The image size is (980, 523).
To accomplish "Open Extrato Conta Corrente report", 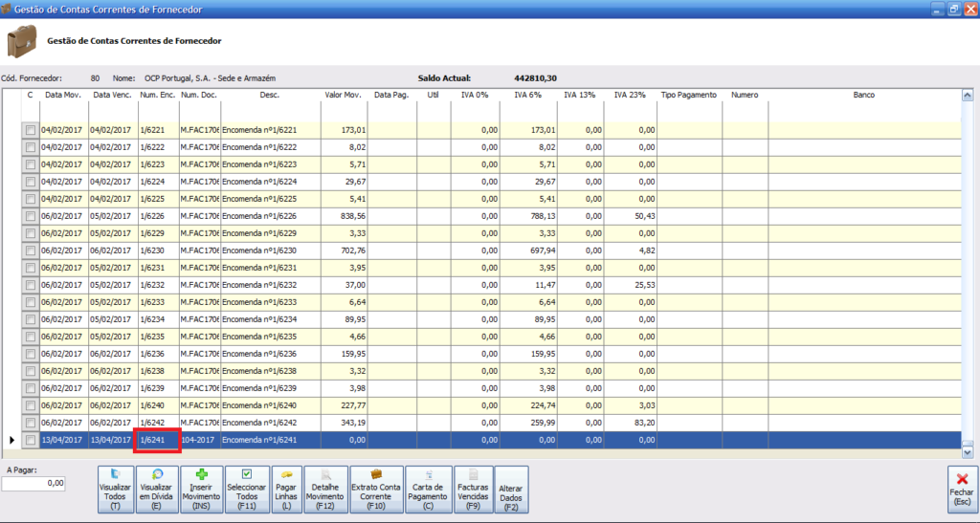I will pos(375,489).
